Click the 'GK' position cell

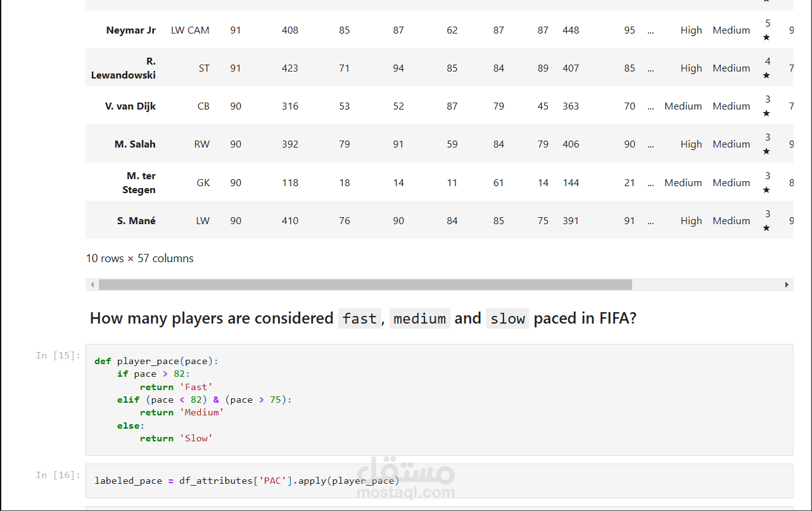pyautogui.click(x=203, y=182)
